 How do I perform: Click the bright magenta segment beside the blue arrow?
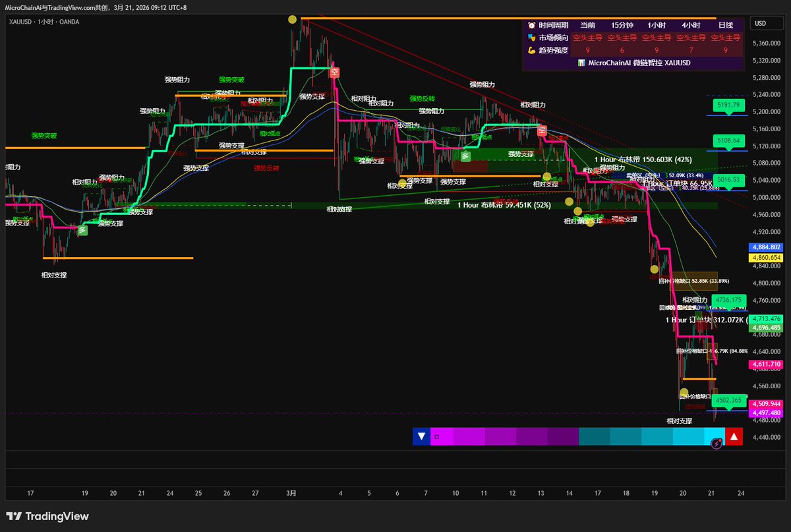(442, 436)
